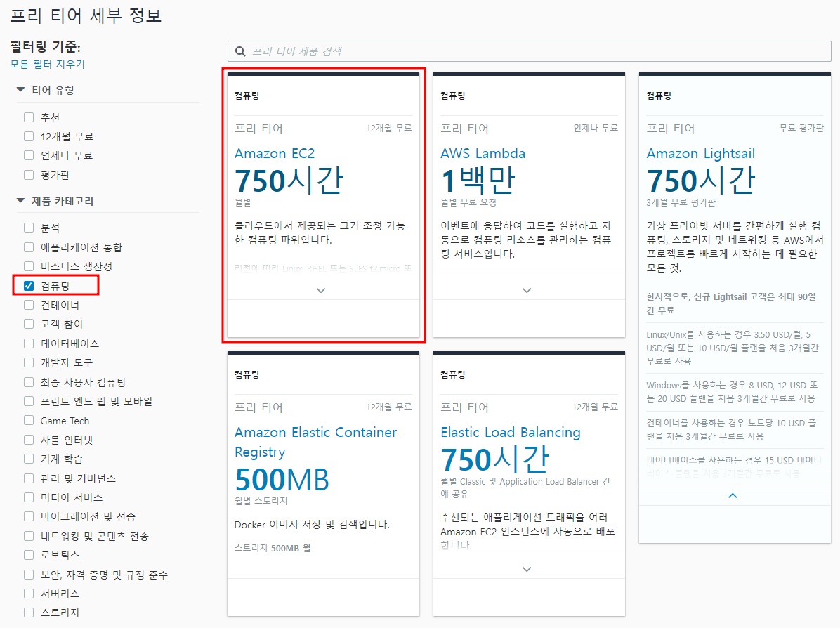The height and width of the screenshot is (628, 840).
Task: Click the 1백만 value on Lambda card
Action: click(478, 181)
